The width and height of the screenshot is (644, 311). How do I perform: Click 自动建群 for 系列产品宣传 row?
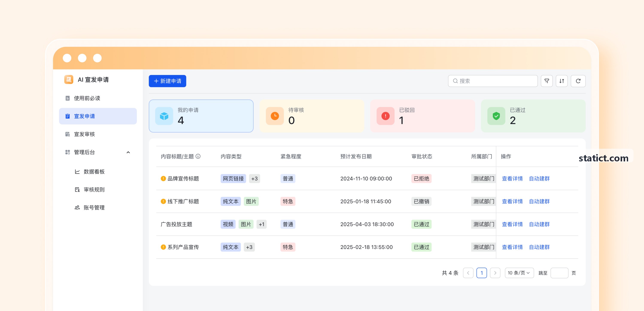point(539,247)
